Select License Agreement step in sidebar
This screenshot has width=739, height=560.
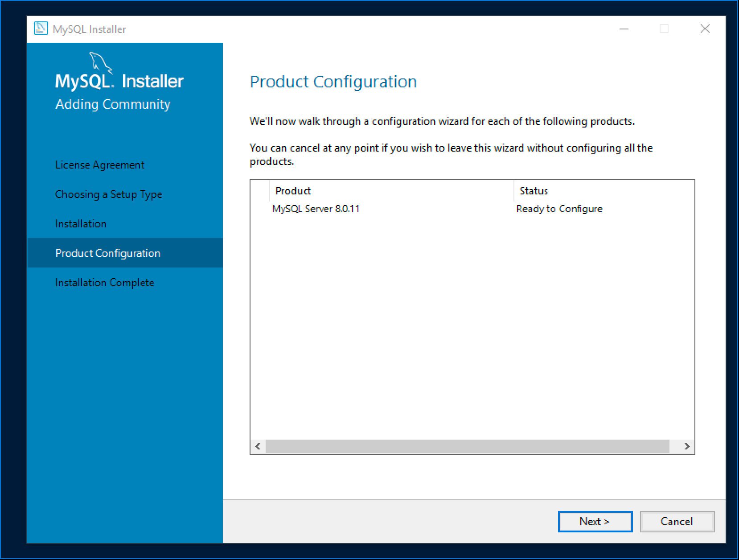[x=100, y=165]
